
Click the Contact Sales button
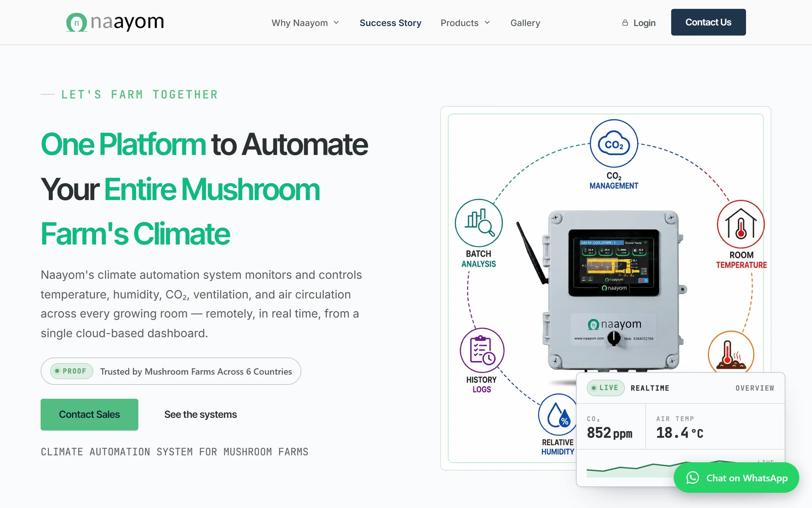pos(89,415)
